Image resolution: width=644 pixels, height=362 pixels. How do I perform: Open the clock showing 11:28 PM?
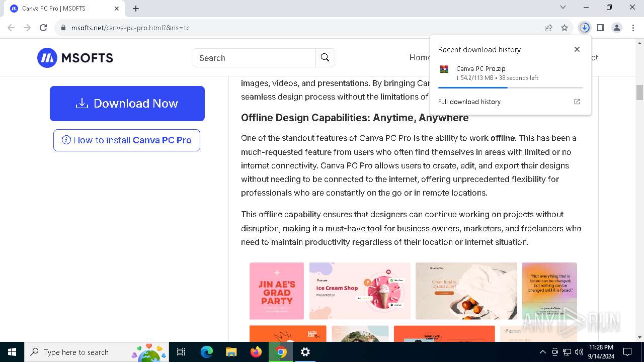[x=601, y=352]
